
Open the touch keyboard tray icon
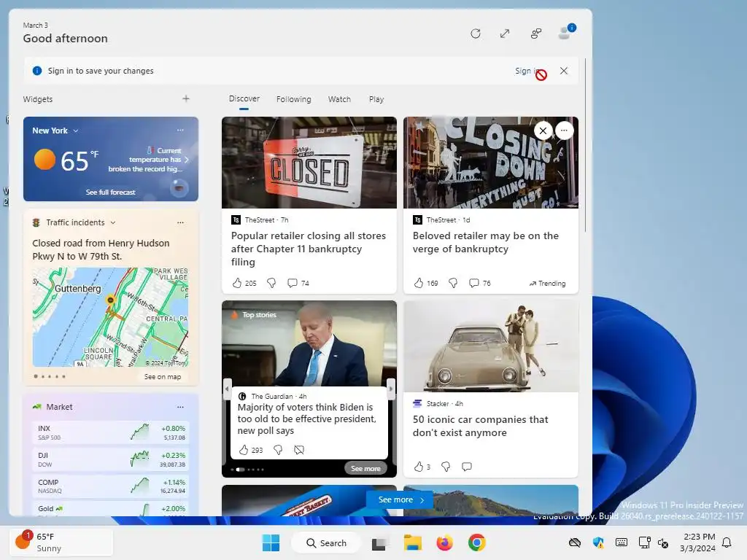(x=622, y=542)
